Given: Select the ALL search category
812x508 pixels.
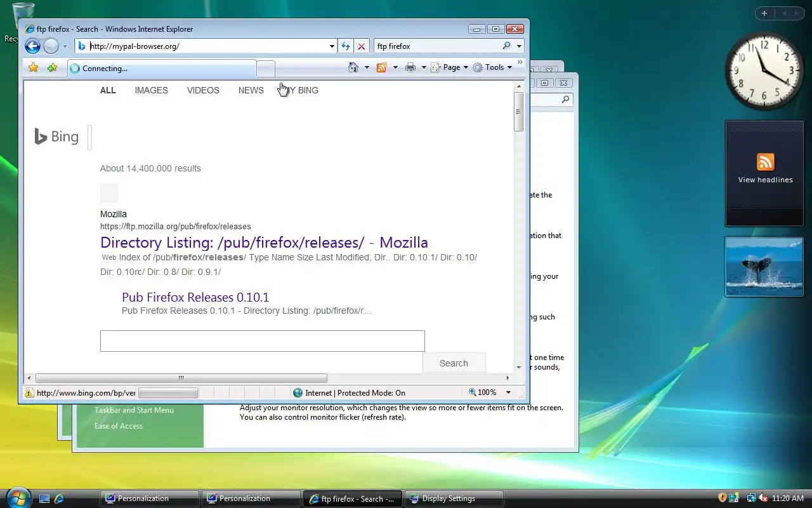Looking at the screenshot, I should (x=108, y=90).
